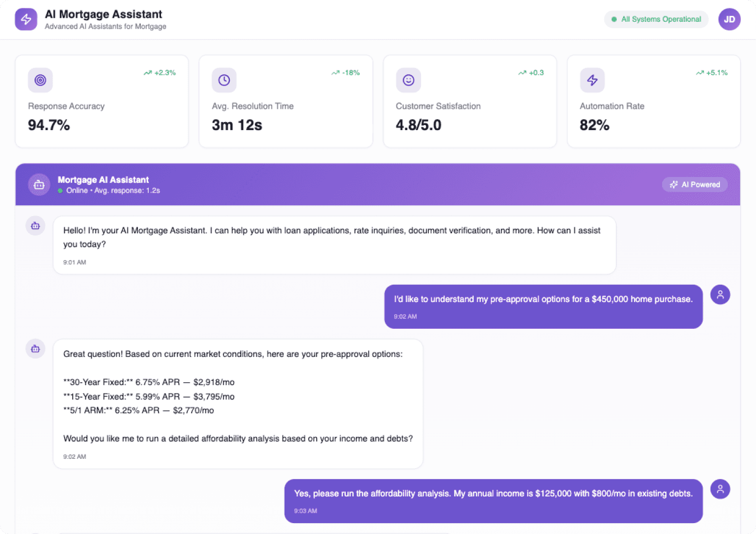Open the JD profile avatar menu
This screenshot has height=534, width=756.
729,19
